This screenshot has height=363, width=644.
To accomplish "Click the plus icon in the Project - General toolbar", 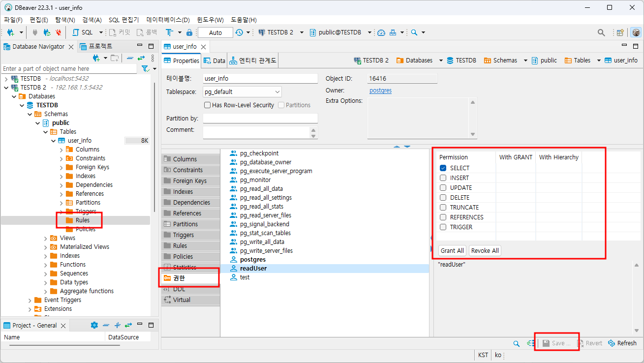I will [118, 325].
